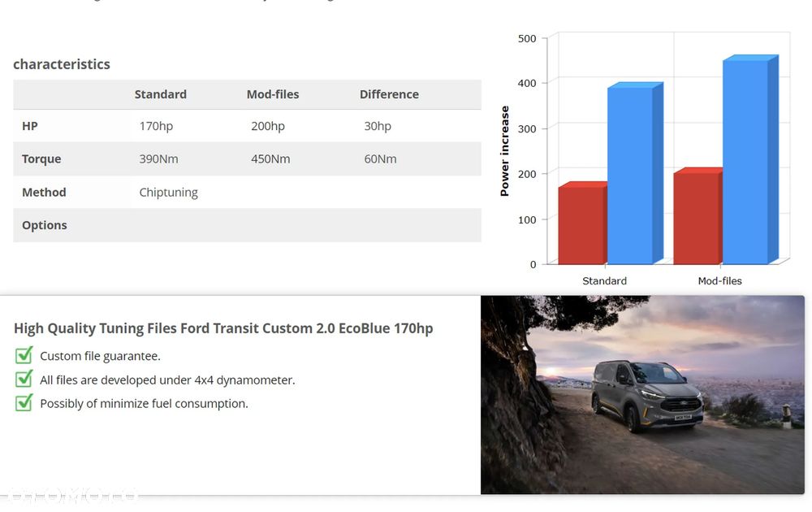812x512 pixels.
Task: Click the 60Nm torque difference value
Action: [380, 159]
